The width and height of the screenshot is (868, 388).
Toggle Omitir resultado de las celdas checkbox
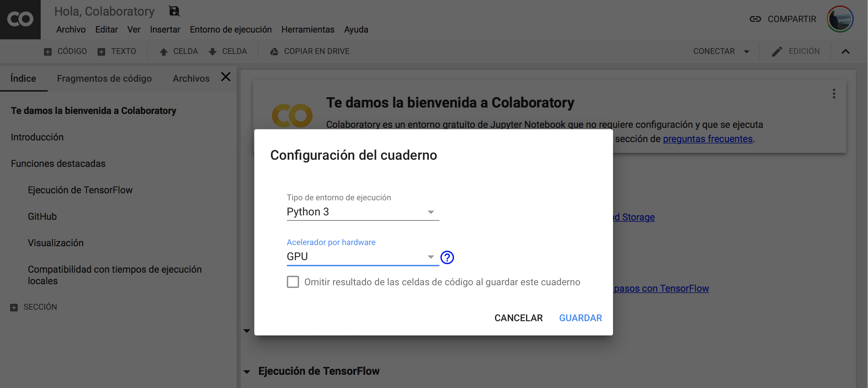[293, 282]
